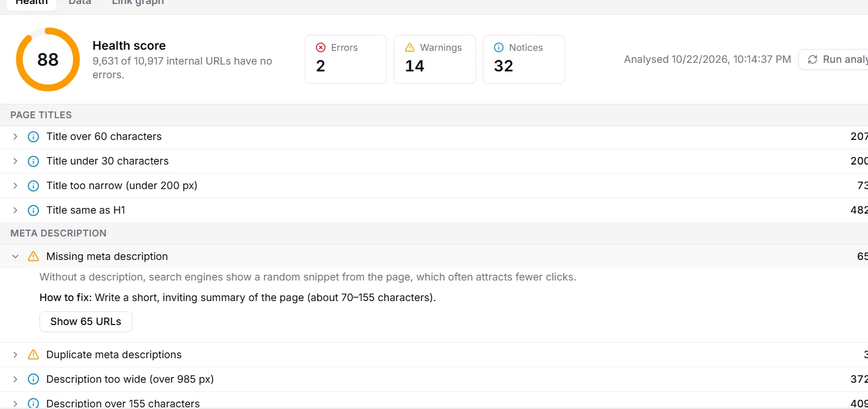Click info icon next to Title too narrow
This screenshot has width=868, height=409.
coord(33,186)
